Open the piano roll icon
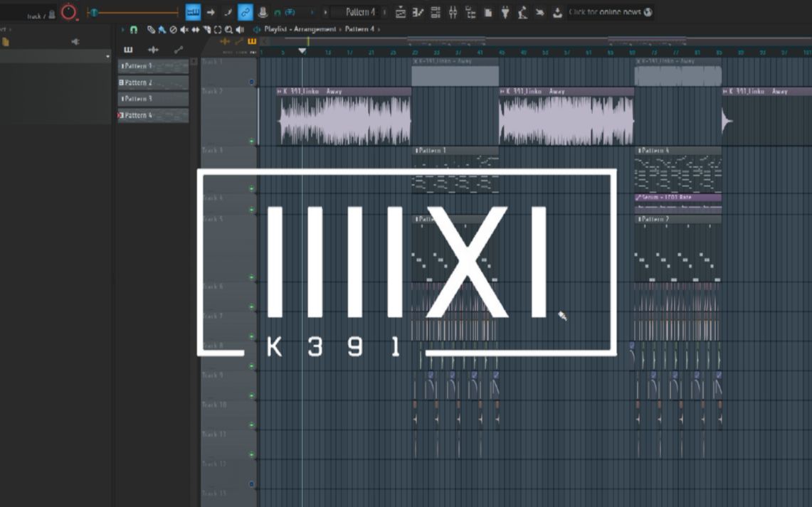The width and height of the screenshot is (812, 507). click(x=418, y=12)
